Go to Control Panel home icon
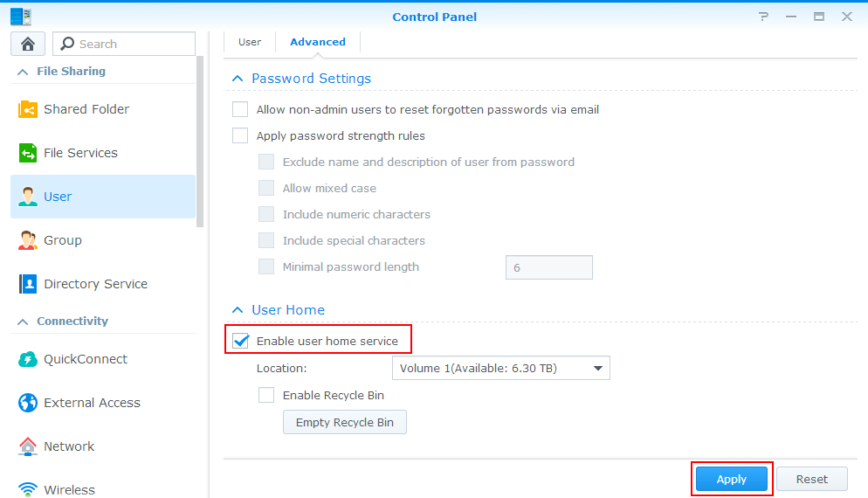This screenshot has width=868, height=498. [28, 44]
